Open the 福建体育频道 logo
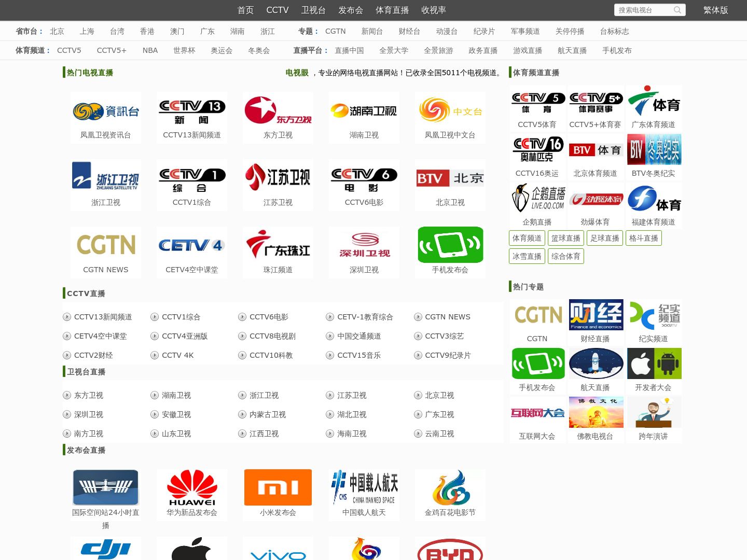This screenshot has height=560, width=747. (653, 199)
